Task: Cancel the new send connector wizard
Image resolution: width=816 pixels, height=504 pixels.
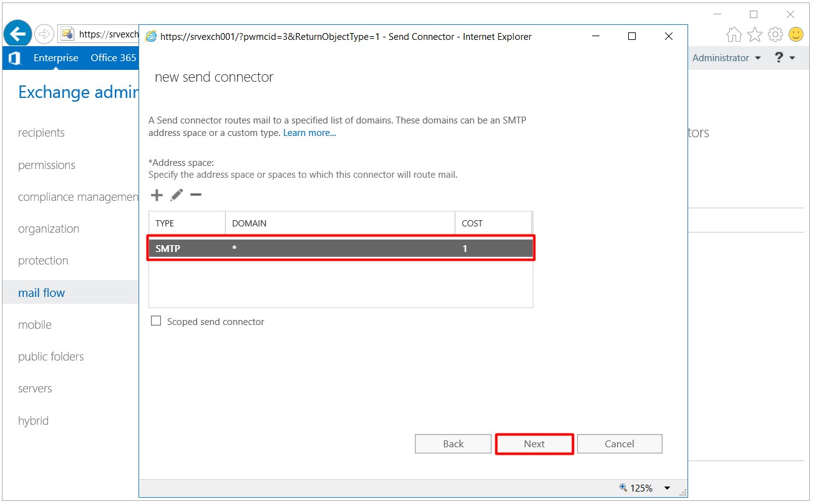Action: click(x=619, y=444)
